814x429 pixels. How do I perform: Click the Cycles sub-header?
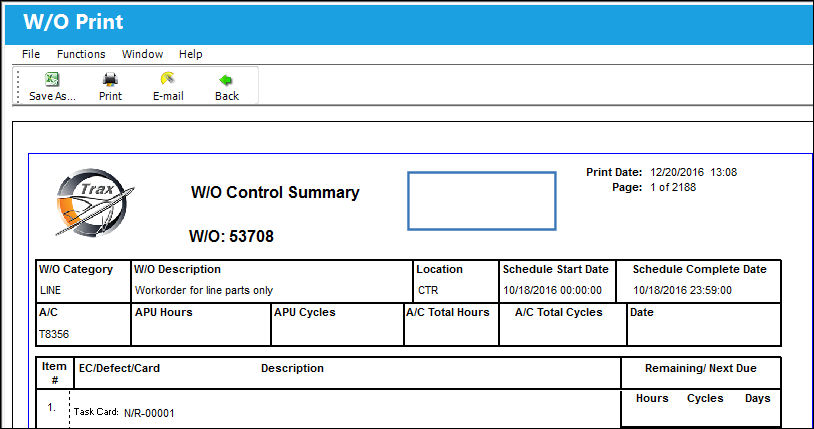pos(705,398)
